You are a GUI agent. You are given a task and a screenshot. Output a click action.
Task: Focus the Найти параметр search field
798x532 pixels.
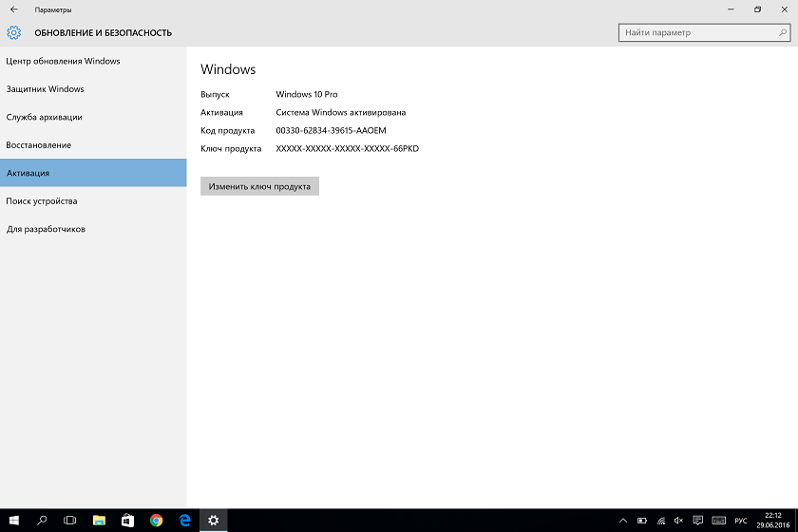pyautogui.click(x=704, y=32)
